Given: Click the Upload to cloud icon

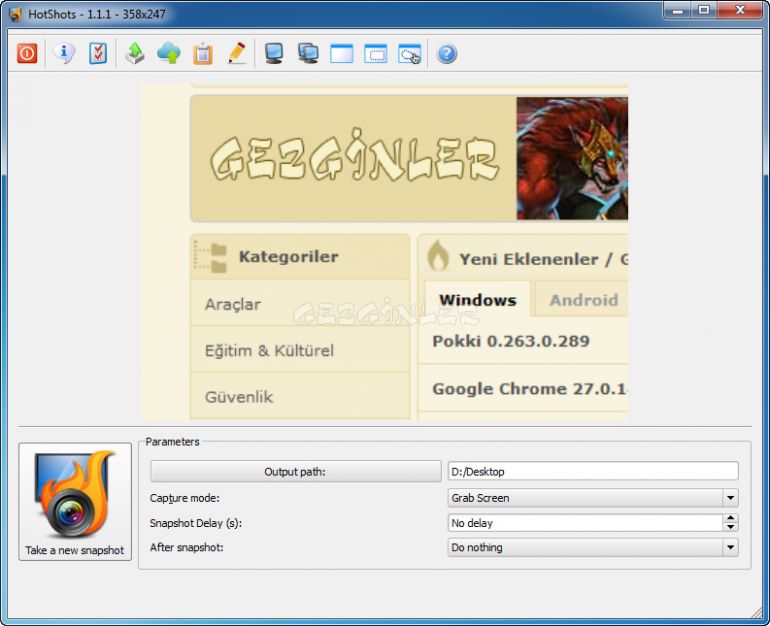Looking at the screenshot, I should pos(169,53).
